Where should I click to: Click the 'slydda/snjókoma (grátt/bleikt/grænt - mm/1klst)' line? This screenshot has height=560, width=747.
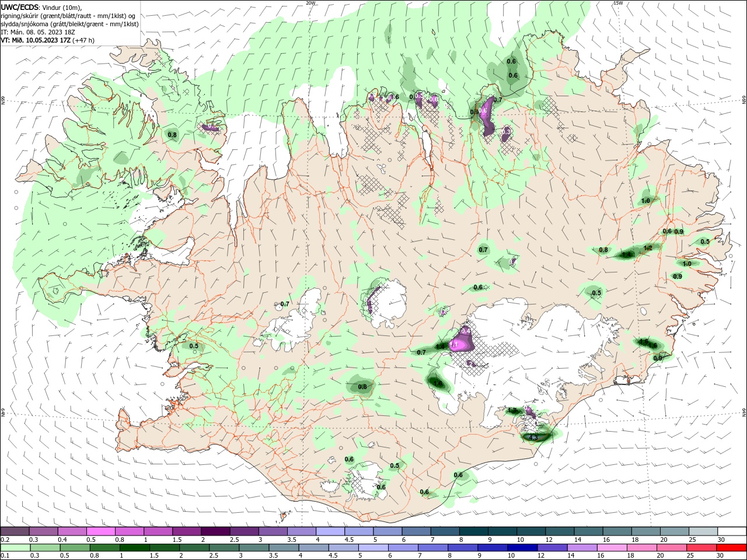pos(70,24)
